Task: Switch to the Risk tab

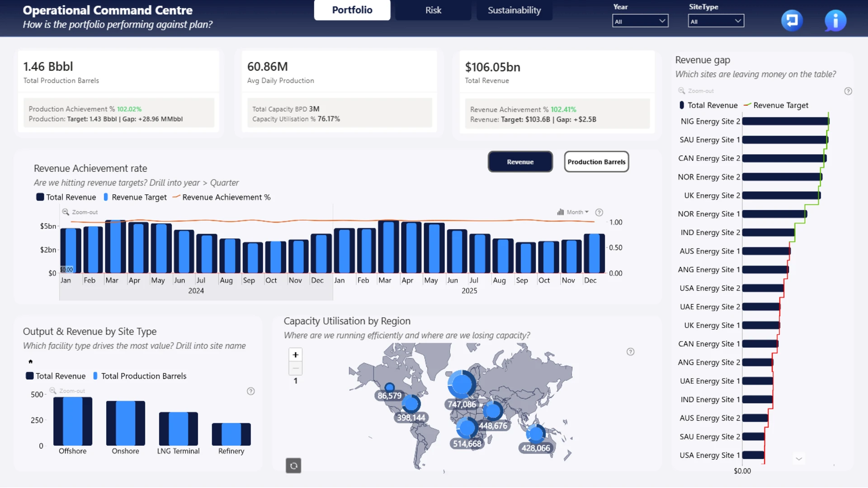Action: tap(433, 10)
